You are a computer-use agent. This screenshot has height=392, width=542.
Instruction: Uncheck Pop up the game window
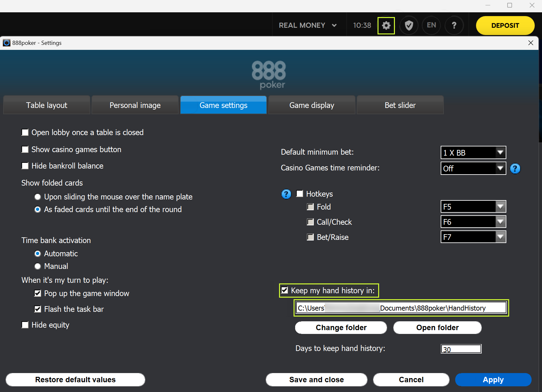(38, 294)
